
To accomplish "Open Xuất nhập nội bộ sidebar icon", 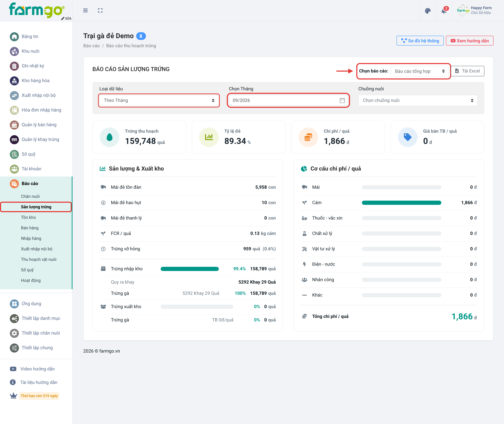I will pyautogui.click(x=14, y=95).
